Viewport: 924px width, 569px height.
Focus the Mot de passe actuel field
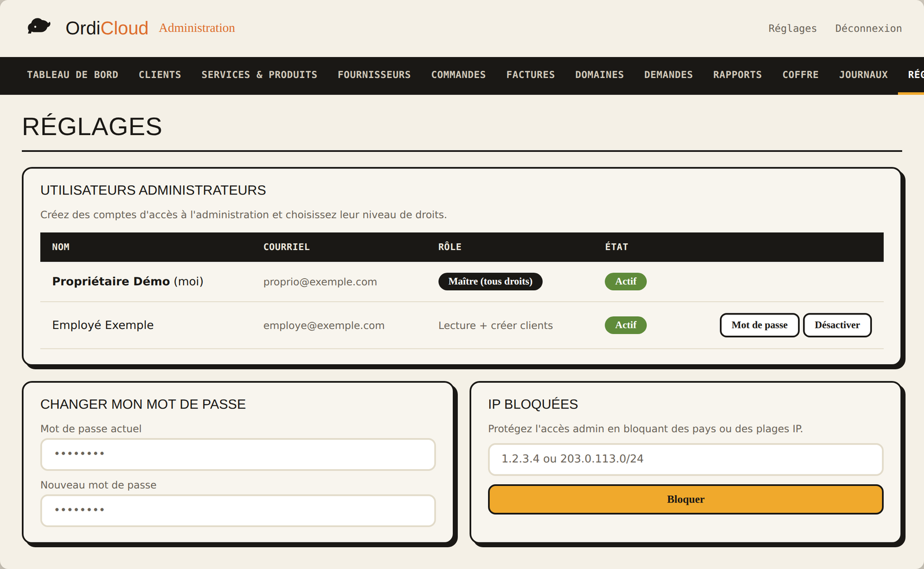point(238,454)
